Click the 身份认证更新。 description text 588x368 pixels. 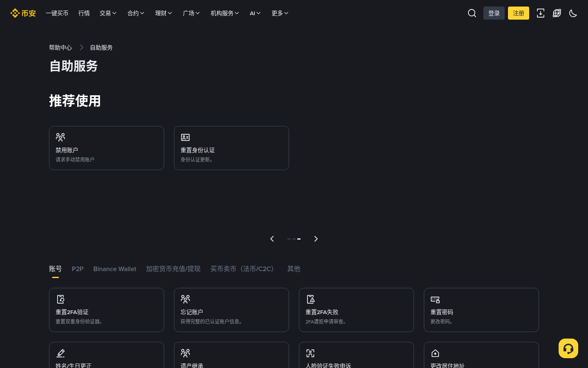click(197, 159)
